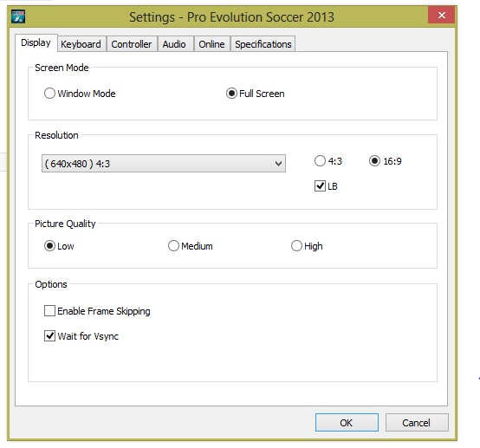The width and height of the screenshot is (480, 448).
Task: Close the Settings dialog with the X button
Action: [x=441, y=15]
